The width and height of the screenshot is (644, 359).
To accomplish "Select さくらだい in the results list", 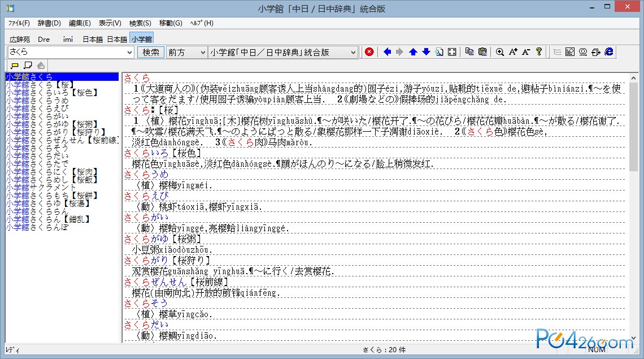I will (x=37, y=155).
